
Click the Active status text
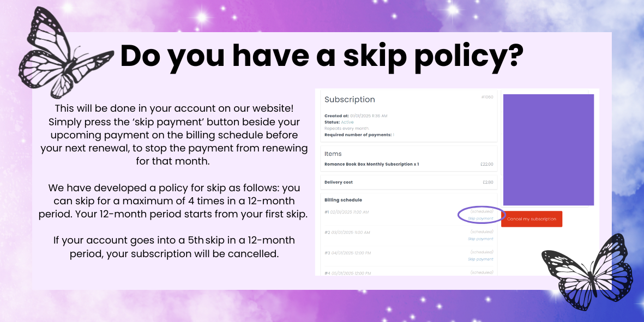pyautogui.click(x=347, y=122)
